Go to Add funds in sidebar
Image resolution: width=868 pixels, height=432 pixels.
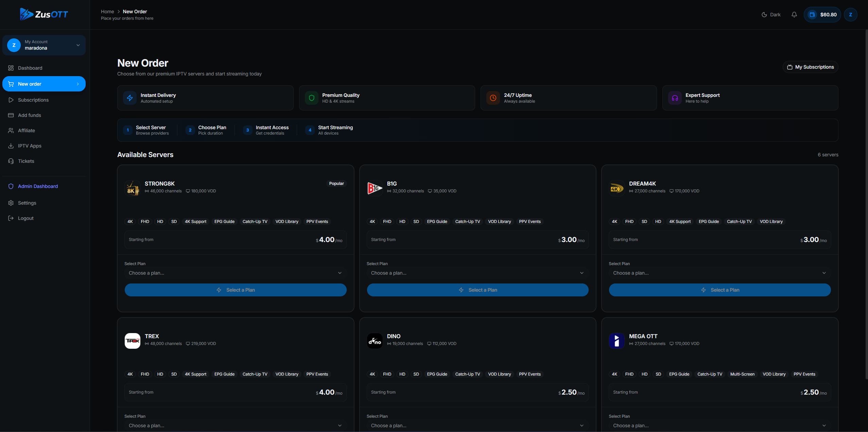tap(29, 115)
